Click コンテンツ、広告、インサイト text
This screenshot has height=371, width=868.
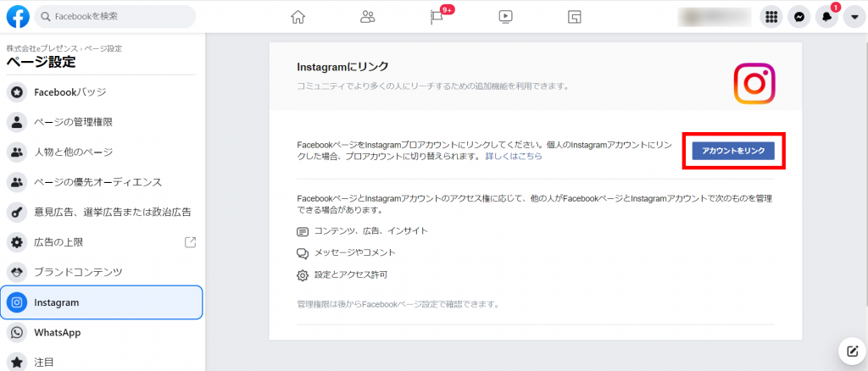[x=371, y=230]
